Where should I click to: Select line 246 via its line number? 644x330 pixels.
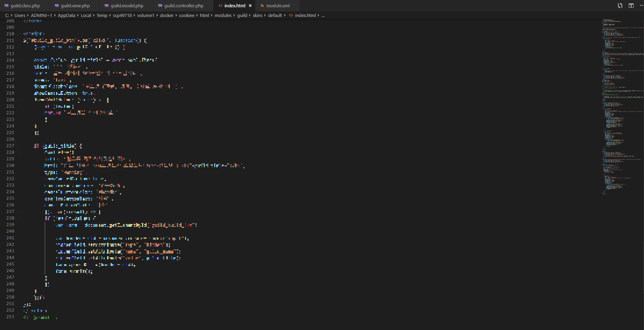(10, 271)
